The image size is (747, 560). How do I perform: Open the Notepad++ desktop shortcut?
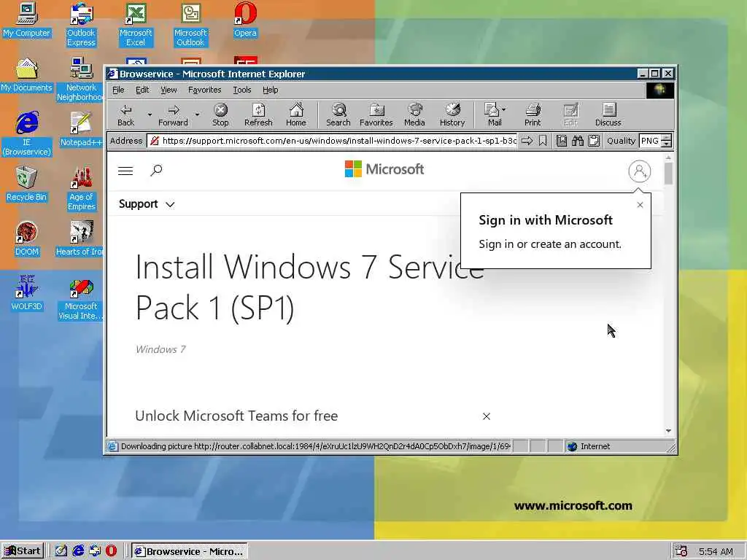click(x=81, y=129)
